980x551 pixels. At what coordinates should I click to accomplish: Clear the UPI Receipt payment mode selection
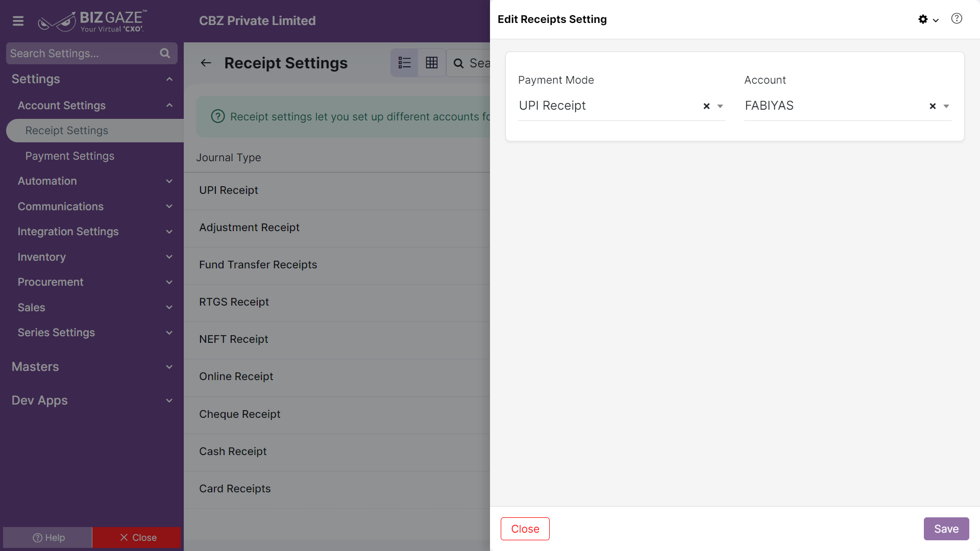706,106
